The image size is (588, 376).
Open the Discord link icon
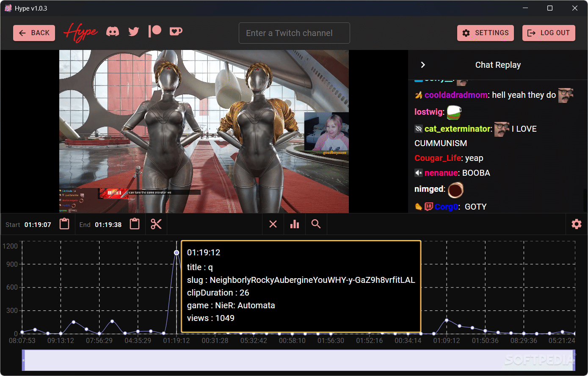pyautogui.click(x=113, y=31)
